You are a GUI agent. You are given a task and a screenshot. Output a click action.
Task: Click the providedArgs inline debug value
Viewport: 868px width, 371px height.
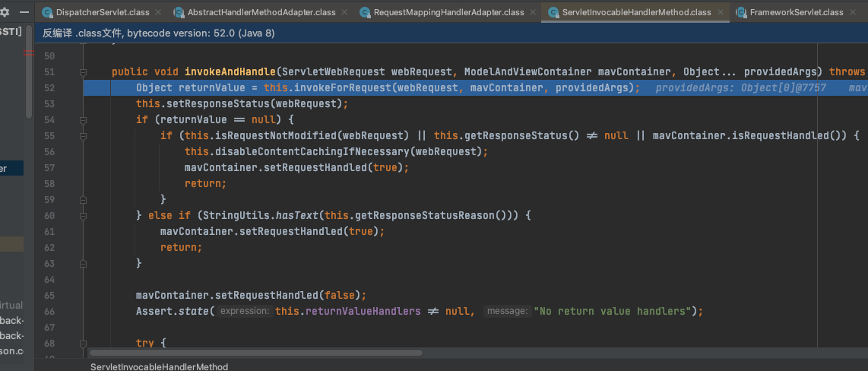click(x=740, y=88)
